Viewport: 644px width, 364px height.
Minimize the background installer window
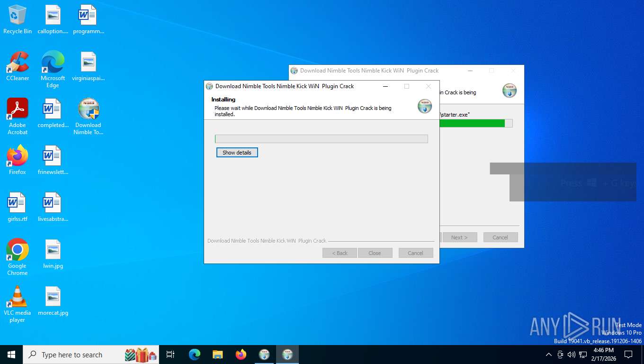click(470, 71)
